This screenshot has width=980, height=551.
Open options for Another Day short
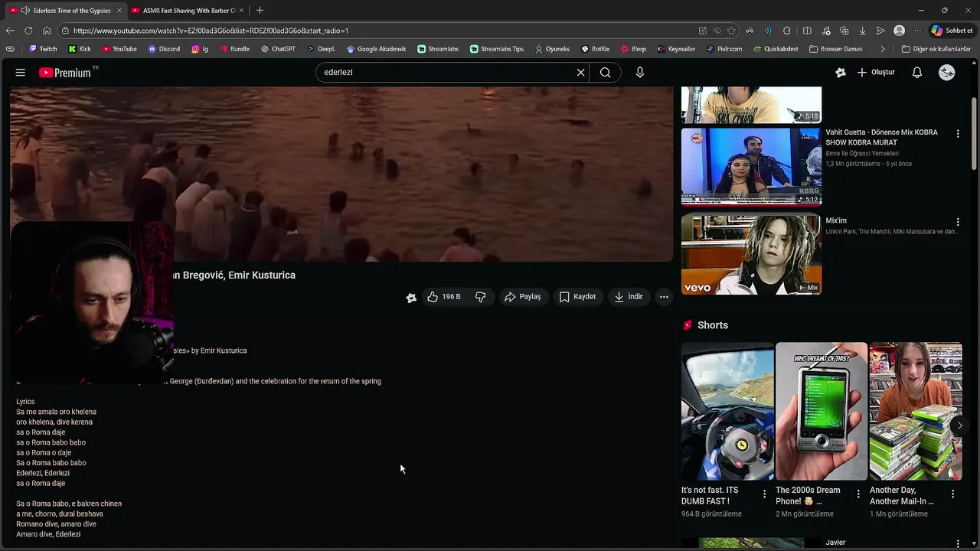point(952,494)
